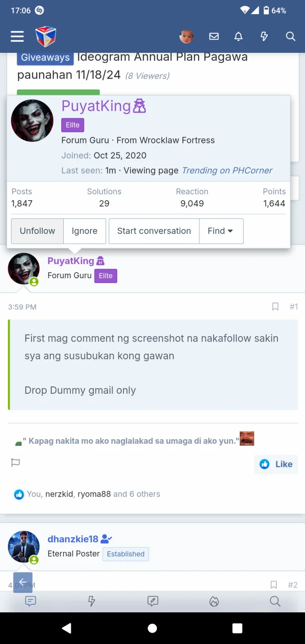Toggle Like on the first post
305x644 pixels.
click(276, 464)
